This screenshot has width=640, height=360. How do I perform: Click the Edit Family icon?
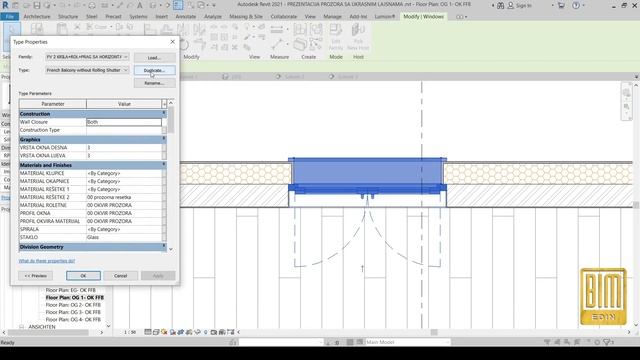336,36
